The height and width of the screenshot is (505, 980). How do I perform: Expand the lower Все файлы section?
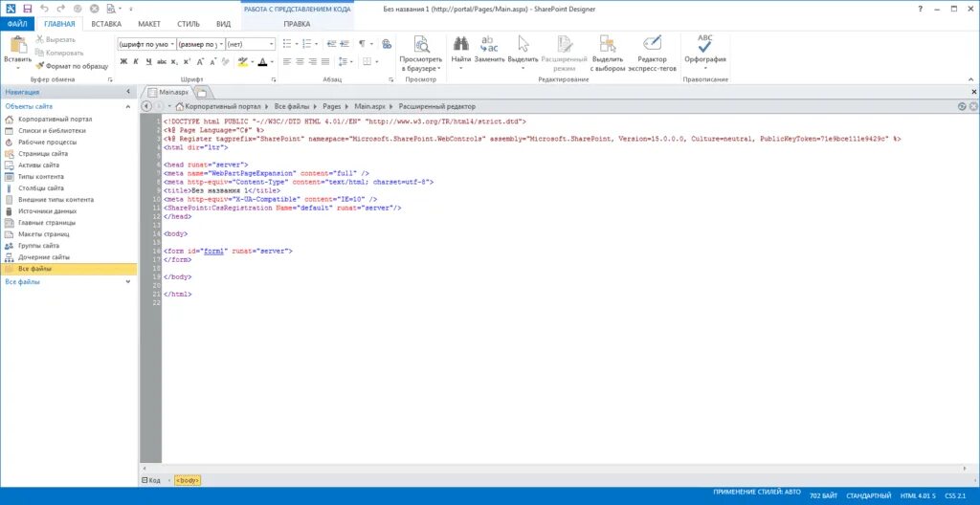pos(128,282)
